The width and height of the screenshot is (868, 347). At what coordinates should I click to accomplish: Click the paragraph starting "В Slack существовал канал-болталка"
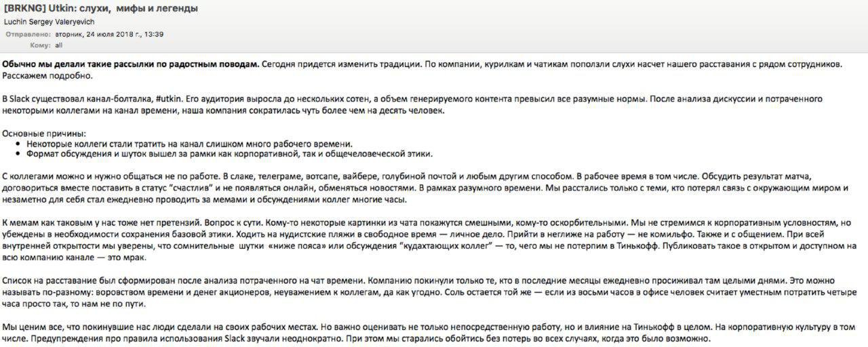click(x=412, y=104)
